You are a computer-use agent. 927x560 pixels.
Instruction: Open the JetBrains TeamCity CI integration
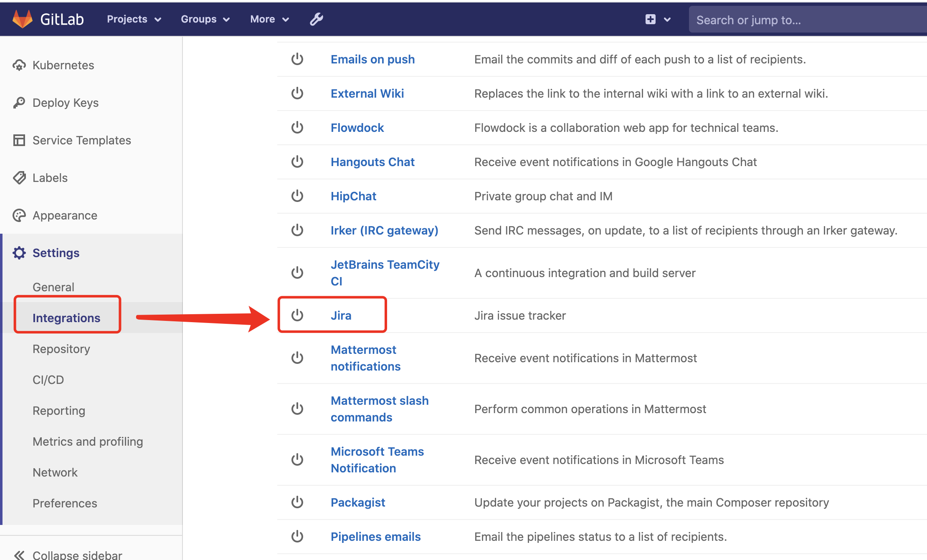click(x=385, y=273)
